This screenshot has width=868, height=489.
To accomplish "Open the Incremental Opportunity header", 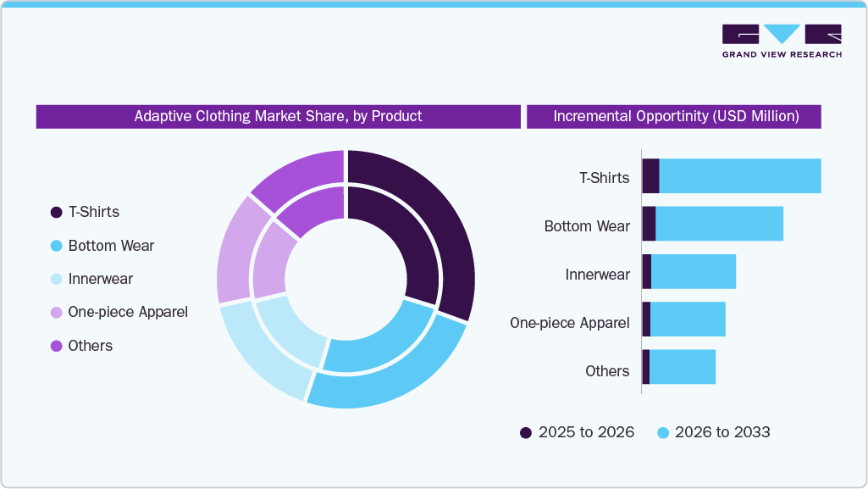I will point(673,116).
